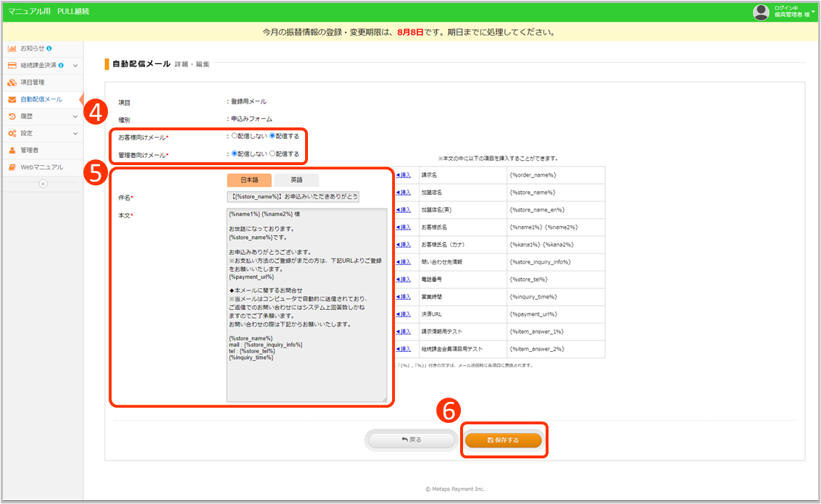
Task: Click the Webマニュアル book icon
Action: 12,167
